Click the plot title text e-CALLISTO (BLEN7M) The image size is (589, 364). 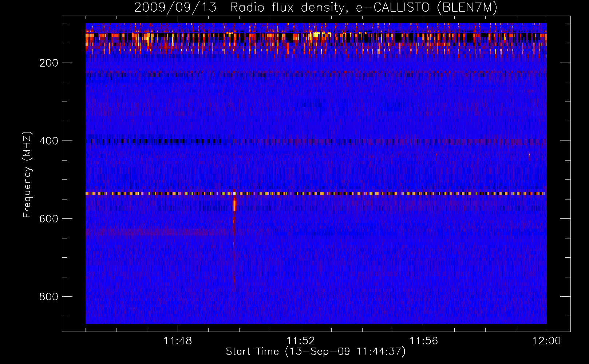point(426,8)
